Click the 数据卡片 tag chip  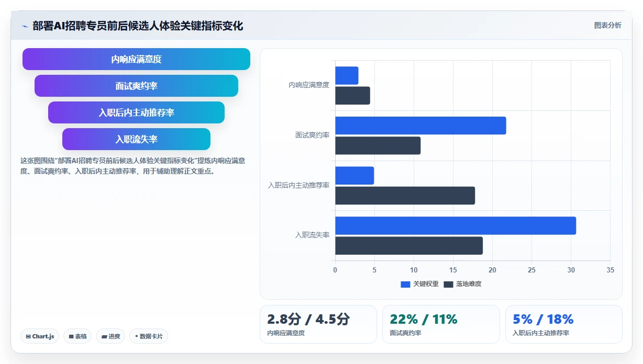(x=148, y=336)
